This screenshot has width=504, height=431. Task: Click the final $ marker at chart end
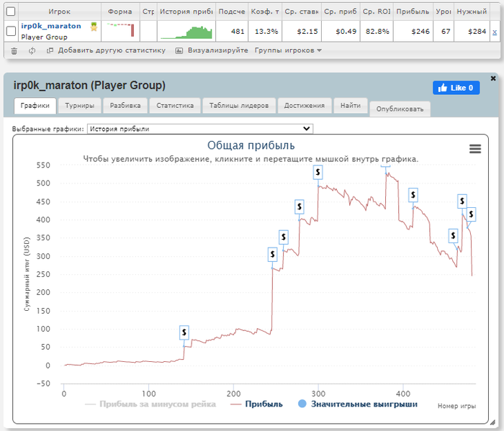click(x=471, y=214)
